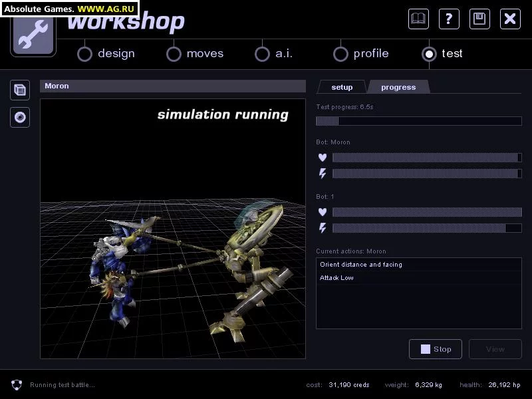Select the profile stage radio button

pyautogui.click(x=340, y=54)
